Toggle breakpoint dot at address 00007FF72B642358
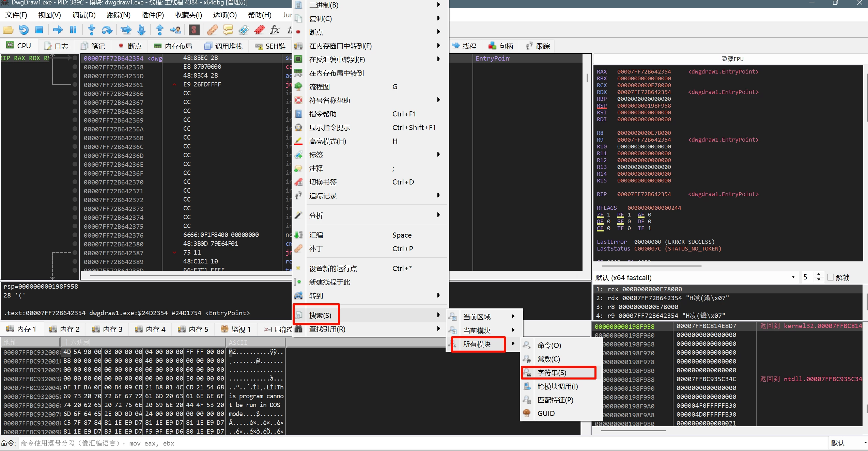The height and width of the screenshot is (451, 868). coord(75,67)
